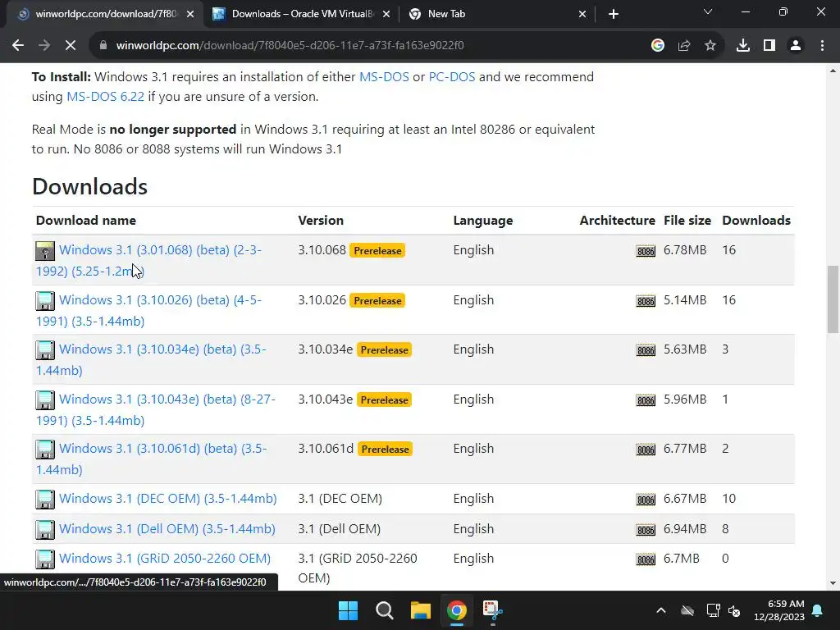The height and width of the screenshot is (630, 840).
Task: Toggle the Chrome side panel
Action: pos(769,46)
